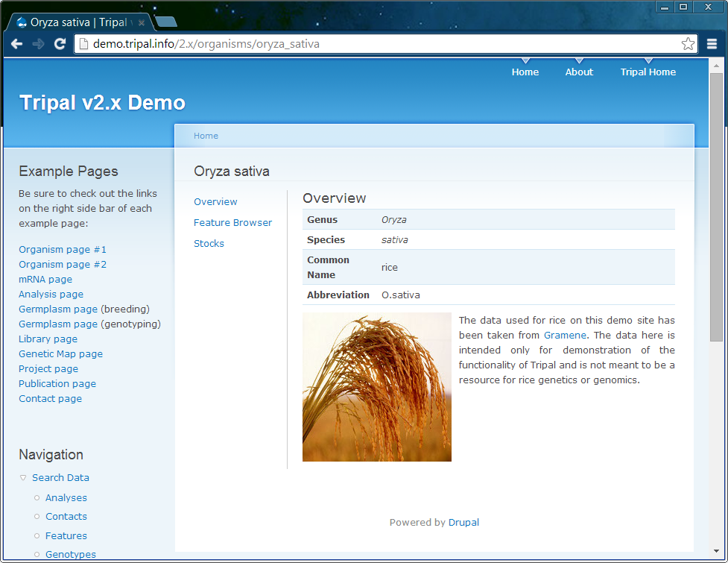728x563 pixels.
Task: Click the browser Forward arrow
Action: coord(38,44)
